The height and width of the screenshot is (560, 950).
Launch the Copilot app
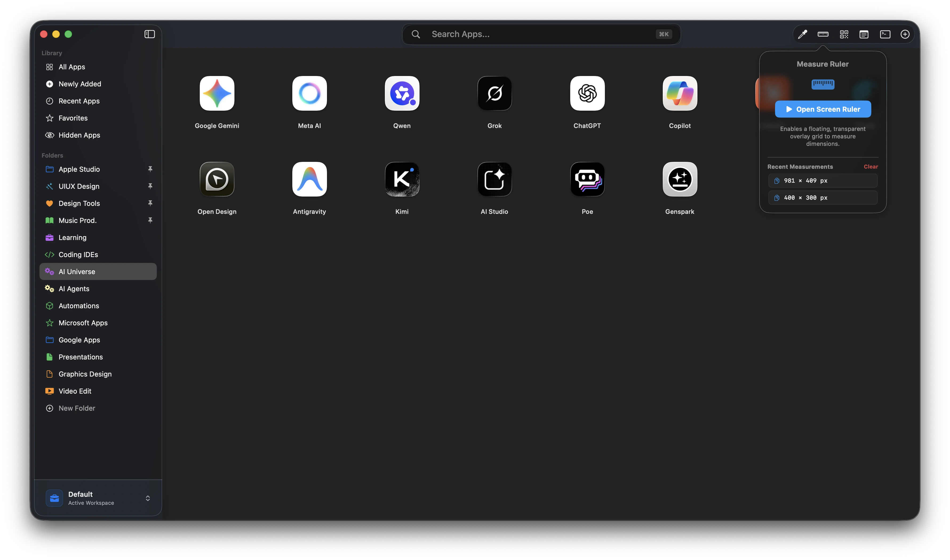point(680,93)
